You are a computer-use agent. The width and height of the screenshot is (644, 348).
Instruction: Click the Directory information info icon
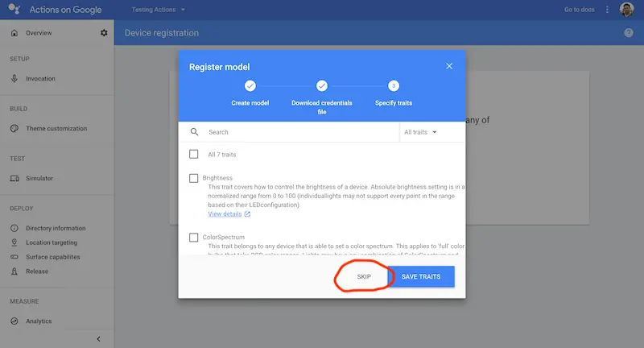[14, 228]
